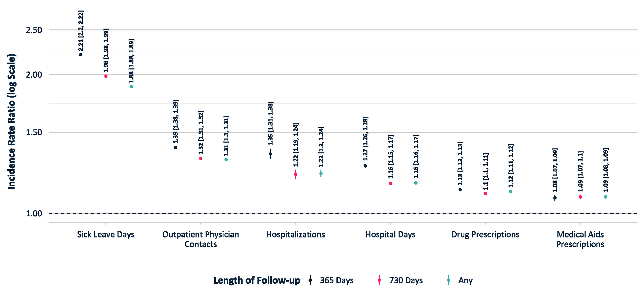644x297 pixels.
Task: Click the 2.50 y-axis tick label
Action: pos(34,30)
